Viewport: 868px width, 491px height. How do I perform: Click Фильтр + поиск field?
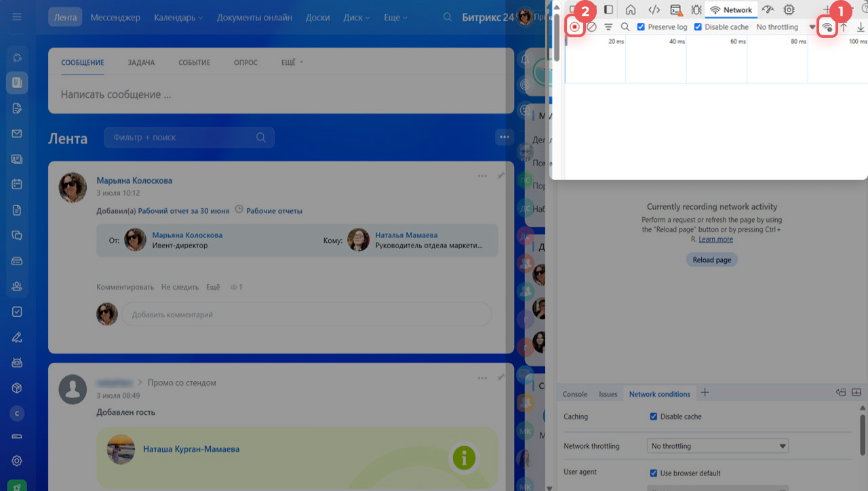(189, 137)
